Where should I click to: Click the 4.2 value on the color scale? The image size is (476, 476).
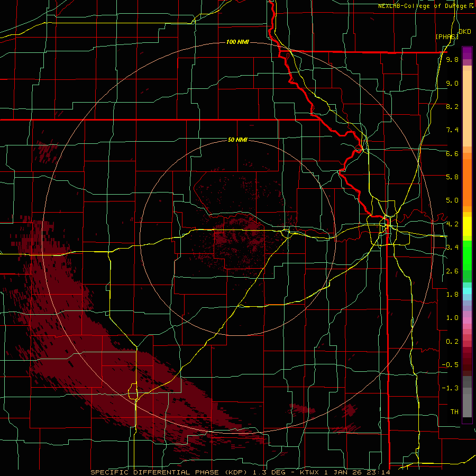click(452, 224)
